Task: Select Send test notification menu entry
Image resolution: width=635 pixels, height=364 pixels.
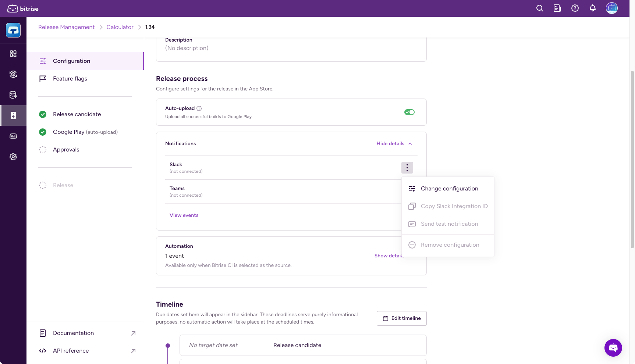Action: coord(449,224)
